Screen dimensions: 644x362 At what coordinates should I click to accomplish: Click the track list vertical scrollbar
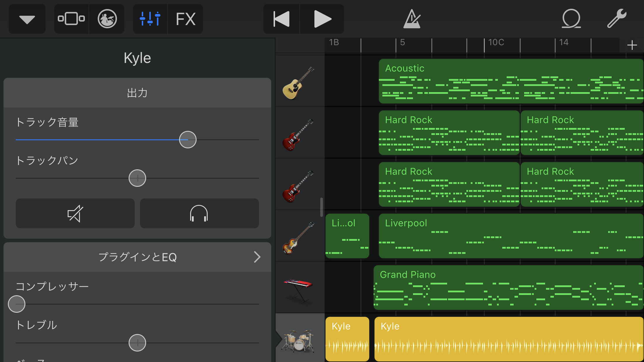321,207
